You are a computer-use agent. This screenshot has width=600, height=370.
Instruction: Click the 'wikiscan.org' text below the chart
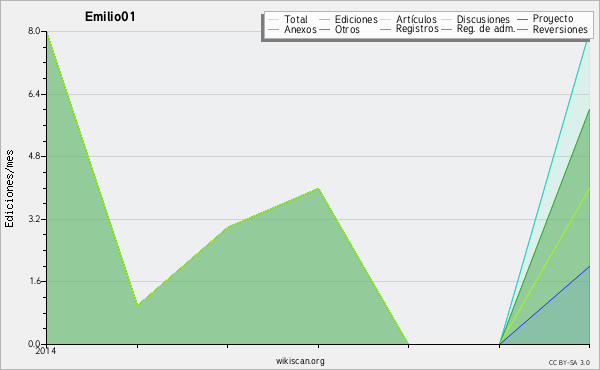pos(300,361)
